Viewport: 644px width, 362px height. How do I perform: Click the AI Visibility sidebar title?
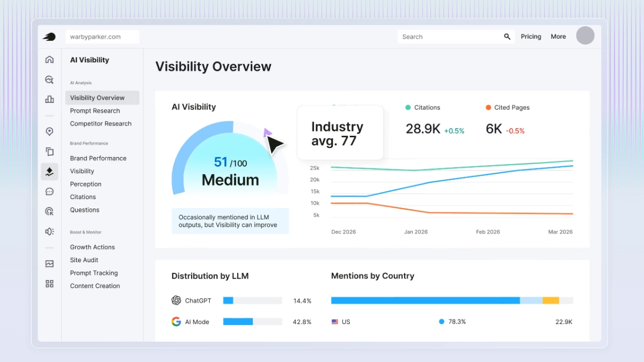(90, 60)
